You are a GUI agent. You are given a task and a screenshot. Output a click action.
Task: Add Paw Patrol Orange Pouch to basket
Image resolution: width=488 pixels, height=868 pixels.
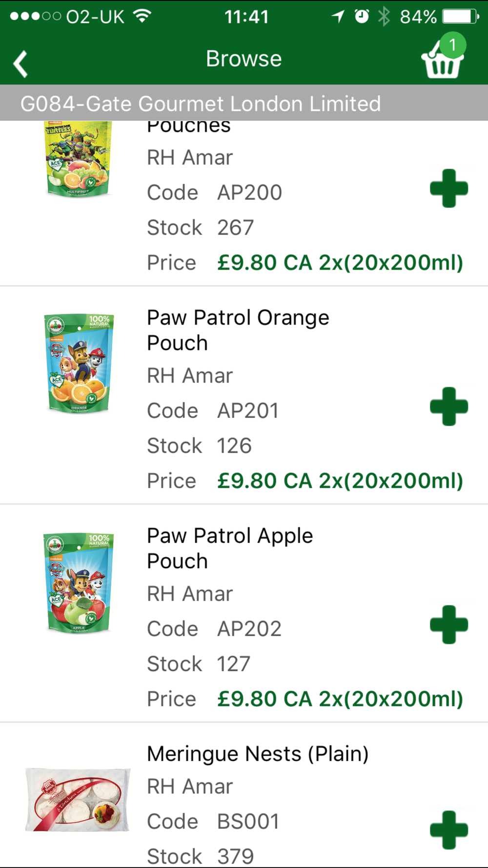(449, 407)
